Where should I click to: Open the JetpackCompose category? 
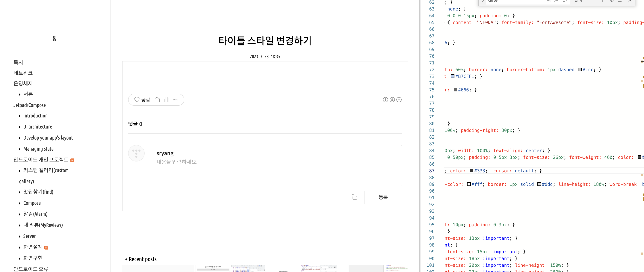(29, 105)
